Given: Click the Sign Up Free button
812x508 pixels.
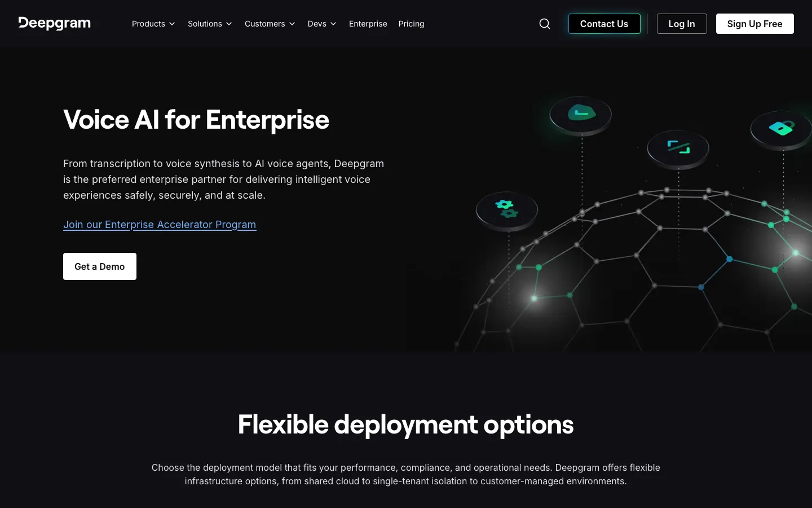Looking at the screenshot, I should click(x=755, y=24).
